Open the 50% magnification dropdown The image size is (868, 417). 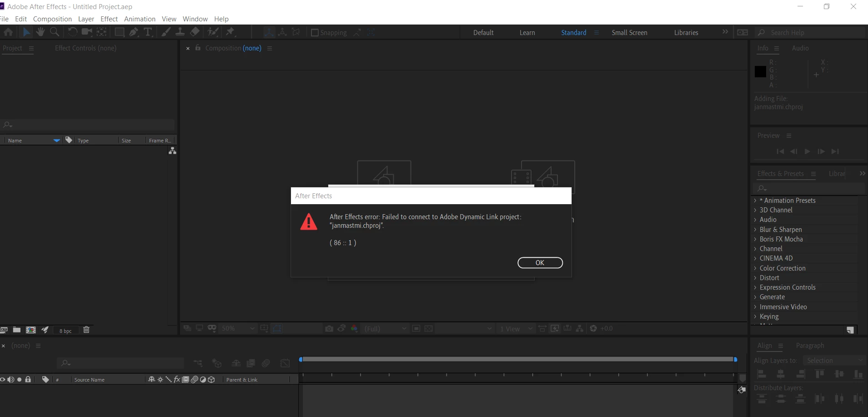[238, 328]
